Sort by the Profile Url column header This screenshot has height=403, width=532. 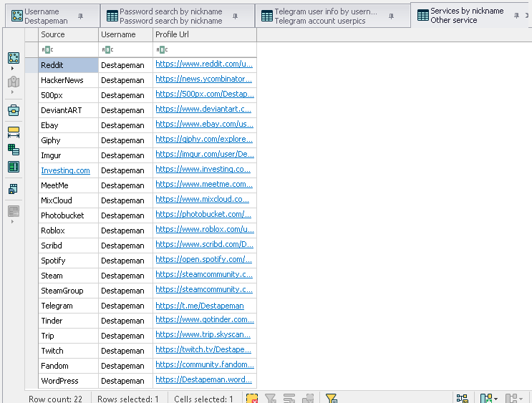pos(205,34)
